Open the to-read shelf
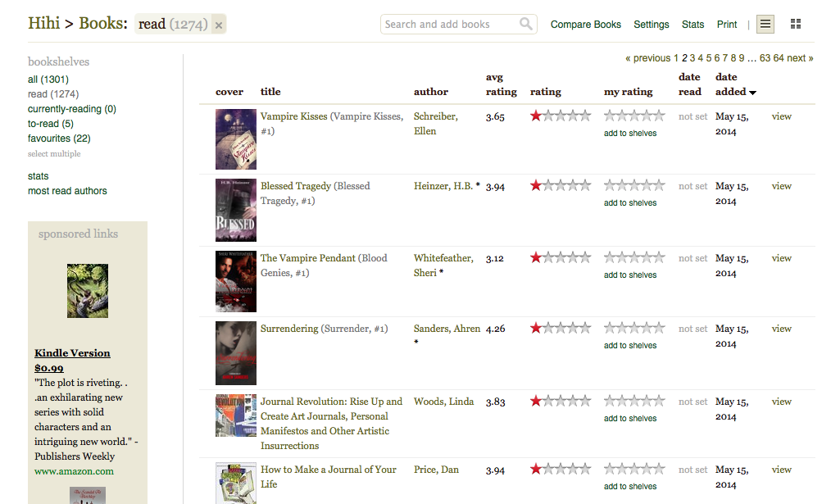This screenshot has height=504, width=831. [50, 124]
